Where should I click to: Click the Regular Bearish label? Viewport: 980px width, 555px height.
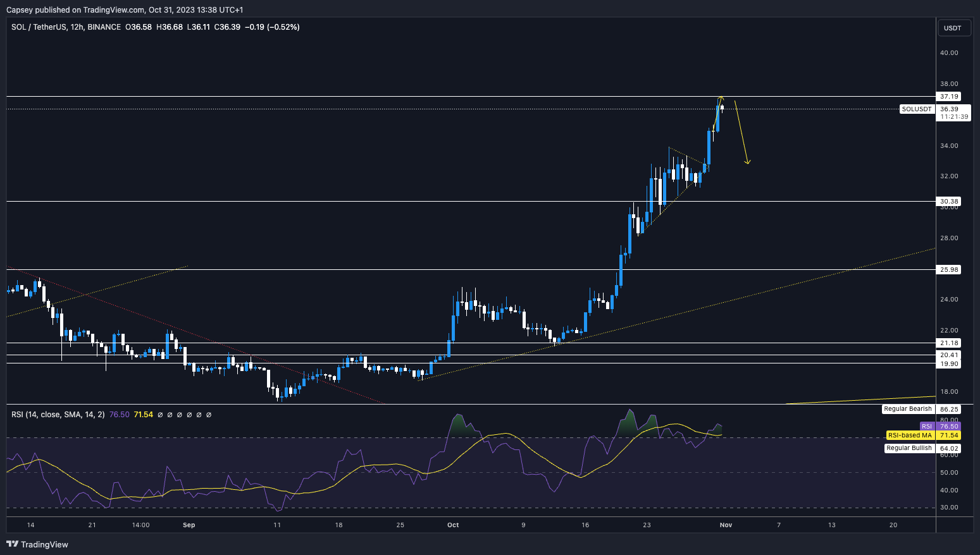pos(908,409)
